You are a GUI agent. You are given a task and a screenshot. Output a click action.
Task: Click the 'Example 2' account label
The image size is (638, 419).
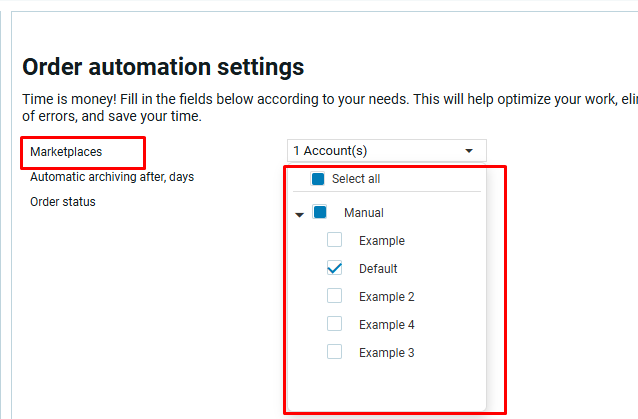click(386, 297)
